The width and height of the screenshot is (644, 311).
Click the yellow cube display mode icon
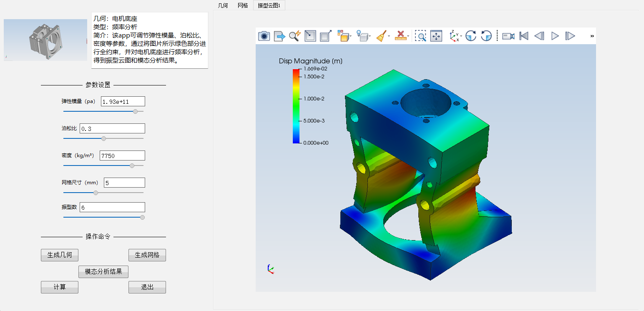click(x=343, y=36)
